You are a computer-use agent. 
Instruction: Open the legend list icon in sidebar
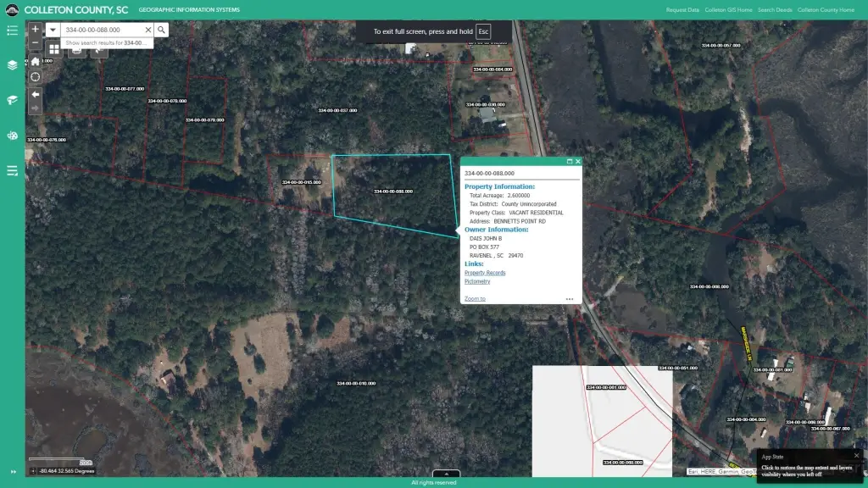coord(12,30)
